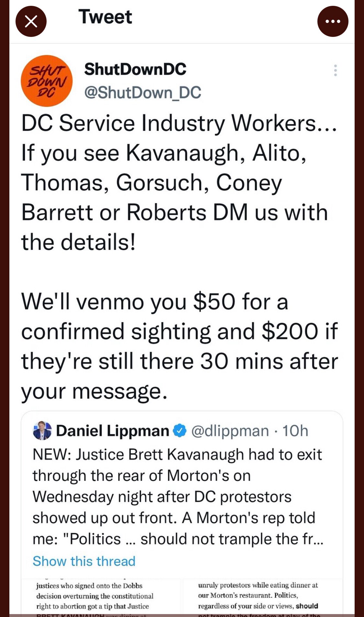Open the right image of the Morton's statement
The height and width of the screenshot is (617, 364).
point(262,597)
